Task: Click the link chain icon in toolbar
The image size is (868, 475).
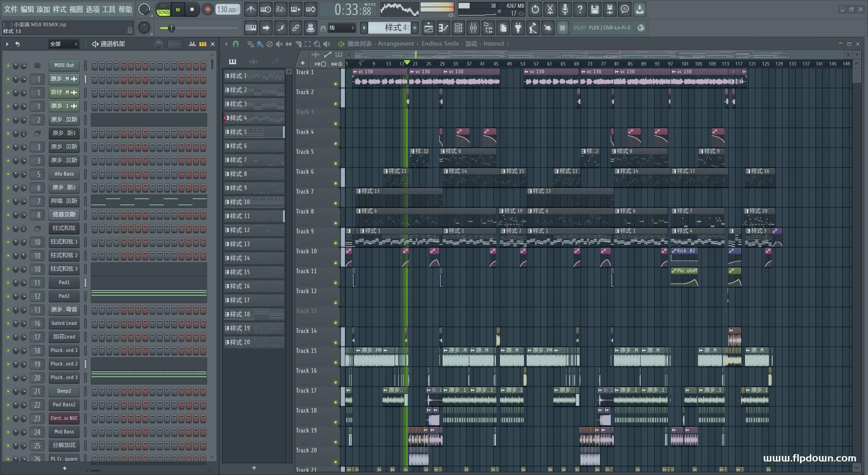Action: point(296,28)
